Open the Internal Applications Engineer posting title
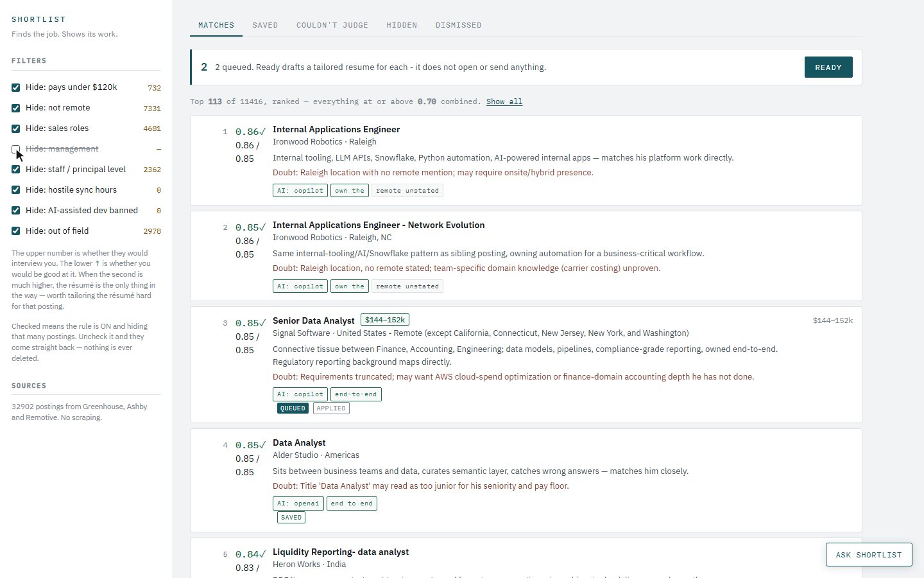Image resolution: width=924 pixels, height=578 pixels. click(x=336, y=129)
